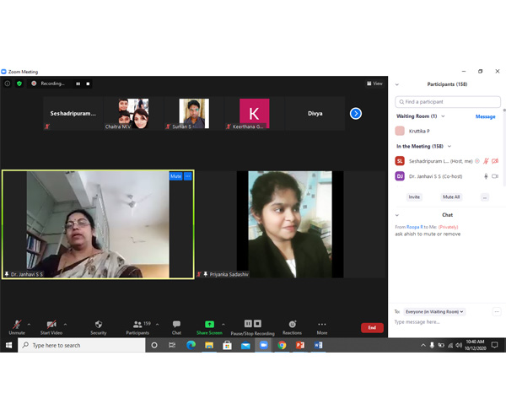Click the green encryption shield icon
Screen dimensions: 506x420
[19, 83]
